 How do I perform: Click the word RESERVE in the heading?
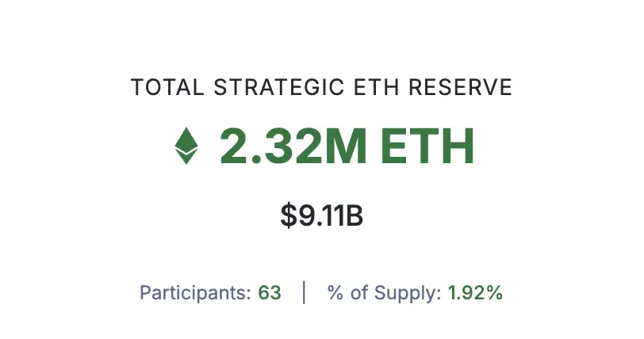point(461,87)
